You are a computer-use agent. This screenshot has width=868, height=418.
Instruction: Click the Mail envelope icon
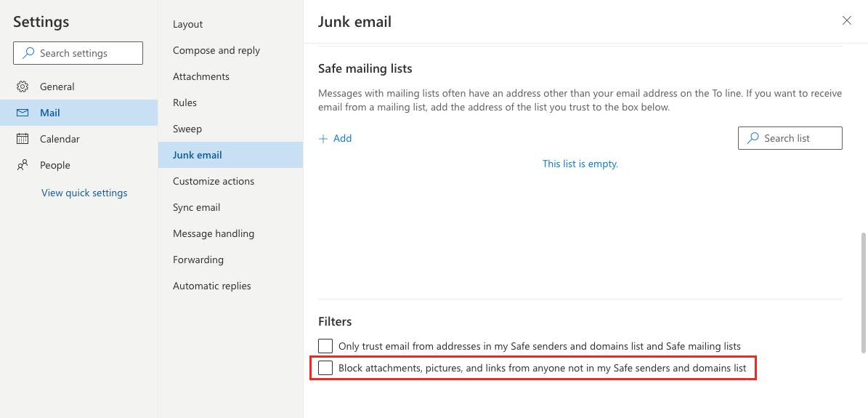click(x=23, y=113)
